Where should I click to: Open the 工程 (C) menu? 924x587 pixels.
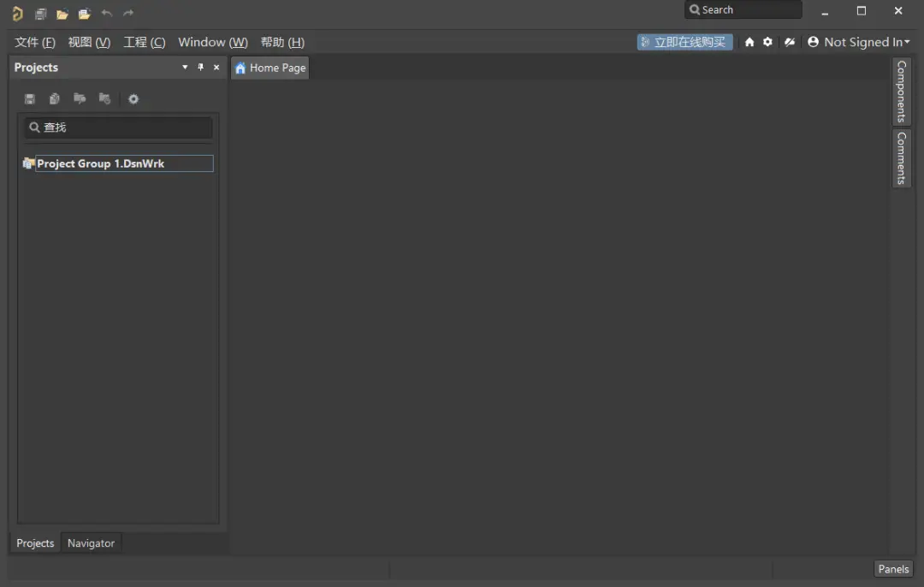pyautogui.click(x=145, y=43)
